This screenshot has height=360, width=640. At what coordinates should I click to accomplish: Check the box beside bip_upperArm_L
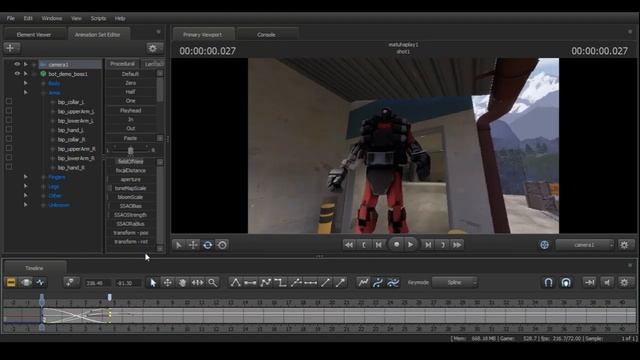pyautogui.click(x=9, y=111)
